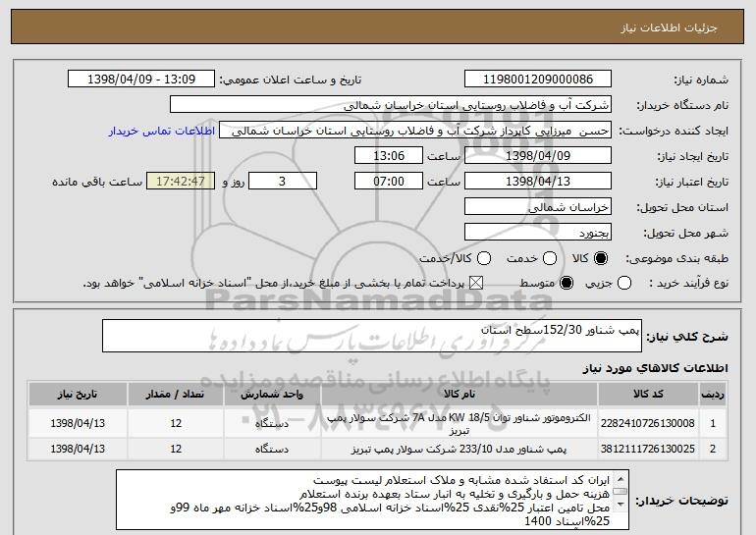Click the جزئیات اطلاعات نیاز header title
Image resolution: width=756 pixels, height=535 pixels.
pos(669,27)
